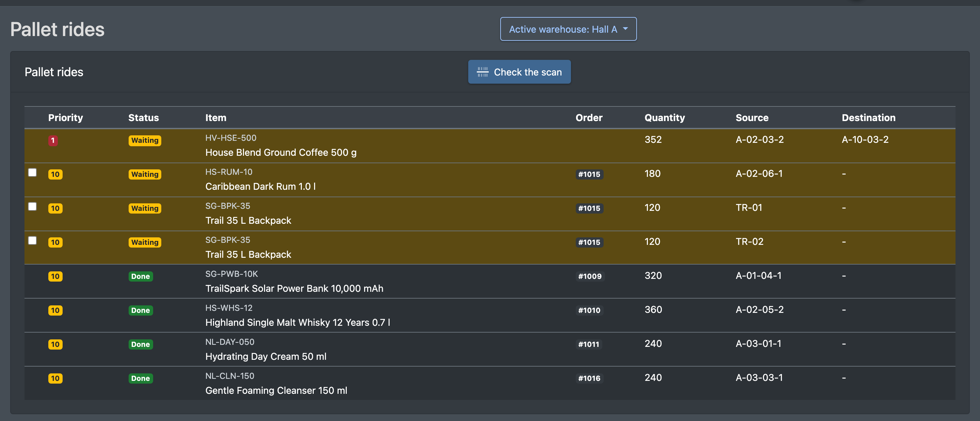The width and height of the screenshot is (980, 421).
Task: Click Gentle Foaming Cleanser 150 ml item name
Action: 276,391
